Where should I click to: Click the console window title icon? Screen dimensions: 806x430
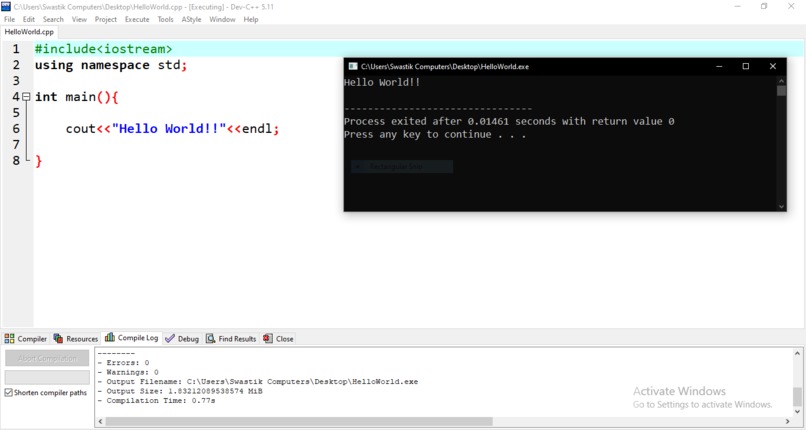tap(353, 66)
